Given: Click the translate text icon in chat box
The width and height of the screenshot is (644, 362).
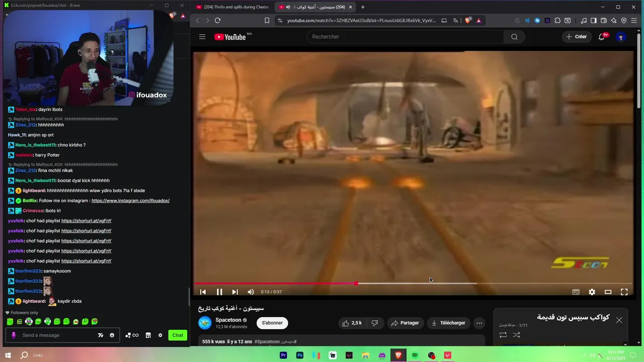Looking at the screenshot, I should point(101,335).
